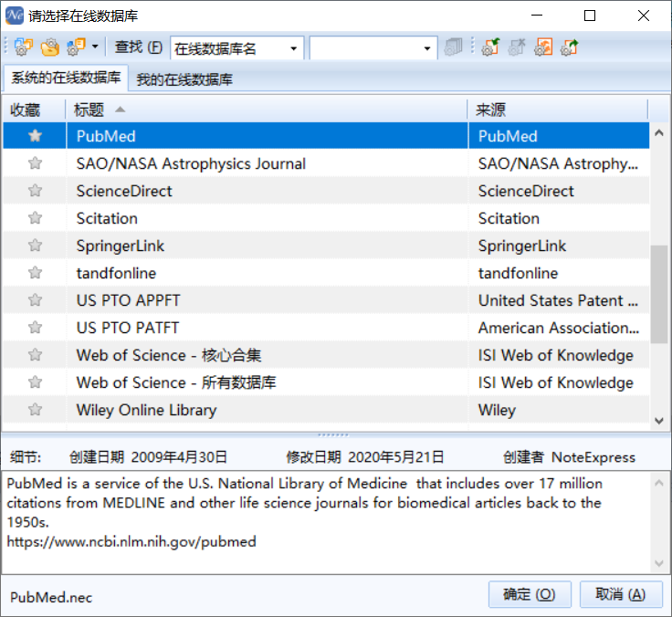The image size is (672, 617).
Task: Cancel with 取消 (A) button
Action: pos(621,594)
